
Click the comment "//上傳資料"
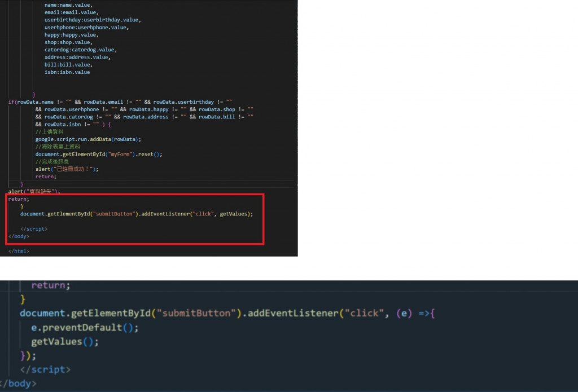coord(50,131)
